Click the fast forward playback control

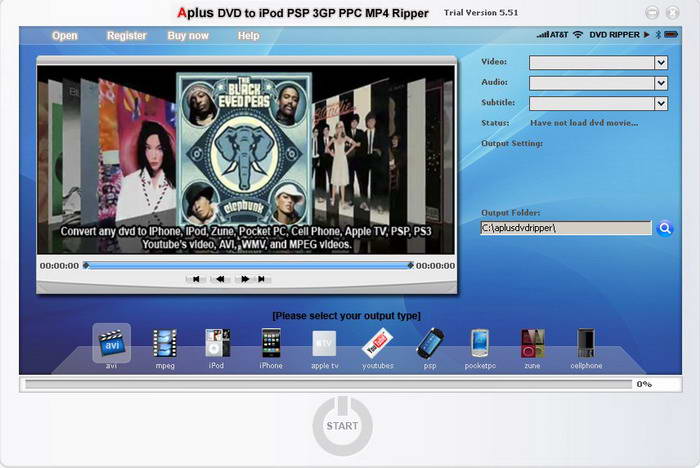[245, 279]
